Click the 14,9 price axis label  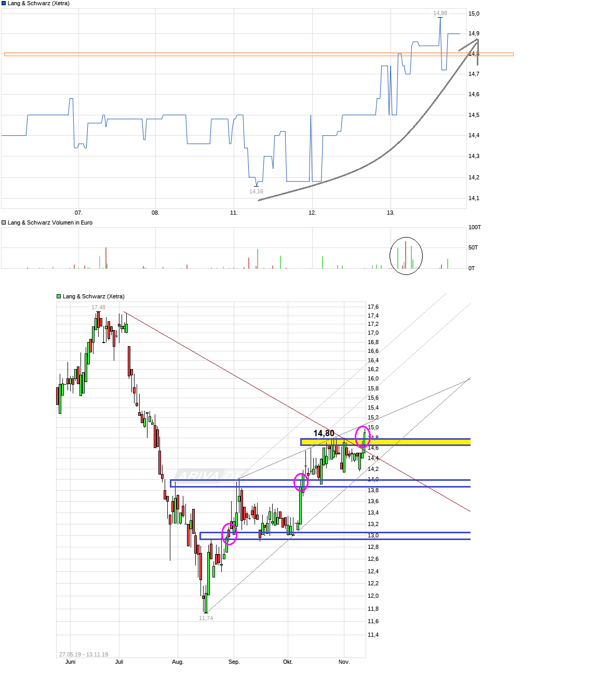tap(474, 33)
